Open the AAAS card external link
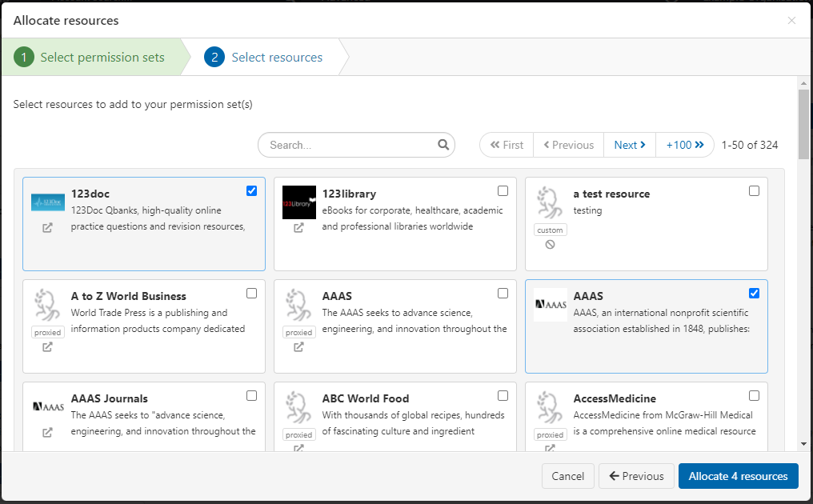The height and width of the screenshot is (504, 813). click(x=298, y=347)
